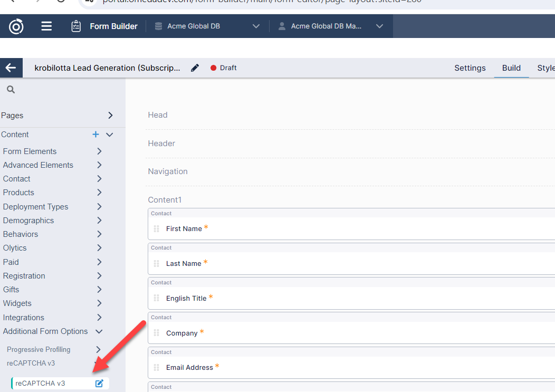
Task: Click the Integrations category
Action: pyautogui.click(x=24, y=318)
